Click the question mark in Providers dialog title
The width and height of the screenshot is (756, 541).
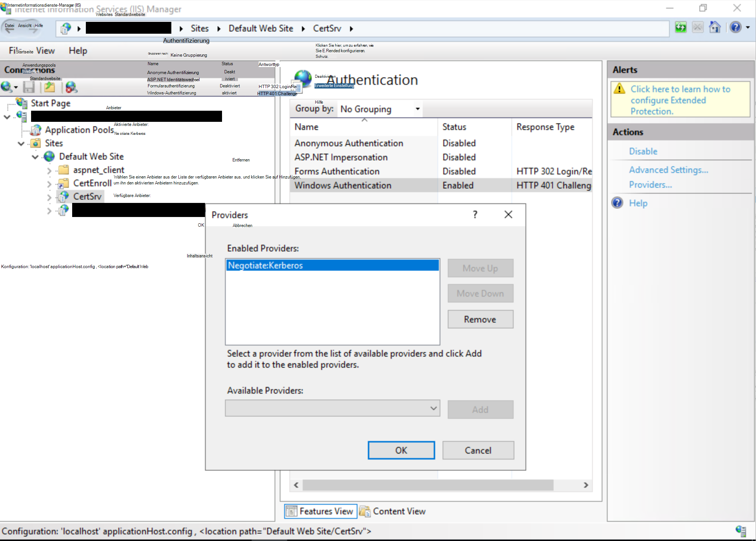click(x=475, y=214)
